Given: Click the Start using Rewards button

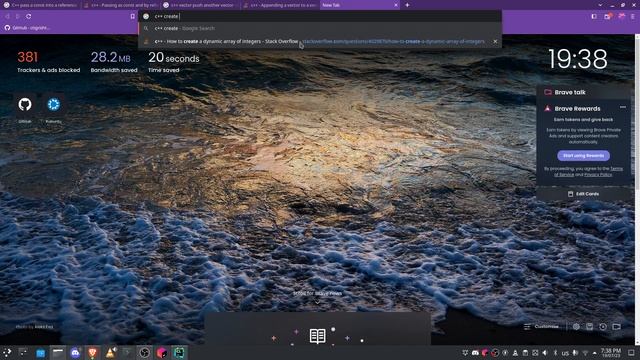Looking at the screenshot, I should (x=583, y=156).
